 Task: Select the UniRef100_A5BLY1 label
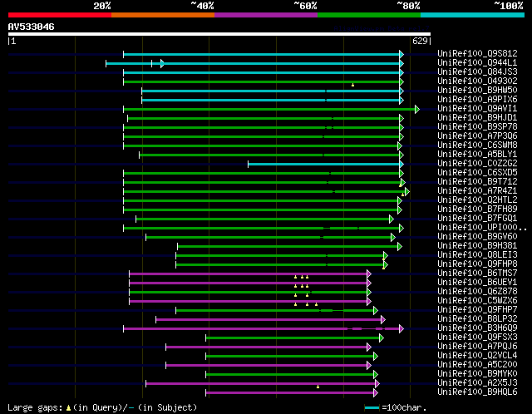(477, 154)
